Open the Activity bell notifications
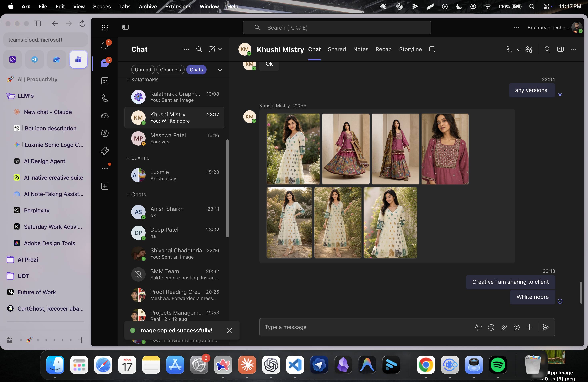The image size is (588, 382). 105,45
